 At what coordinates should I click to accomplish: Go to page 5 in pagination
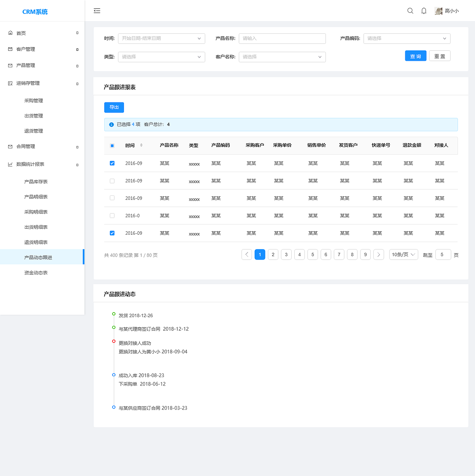click(313, 255)
